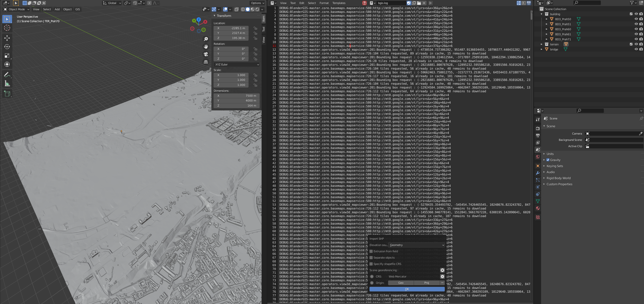
Task: Expand the Rigid Body World panel
Action: (558, 178)
